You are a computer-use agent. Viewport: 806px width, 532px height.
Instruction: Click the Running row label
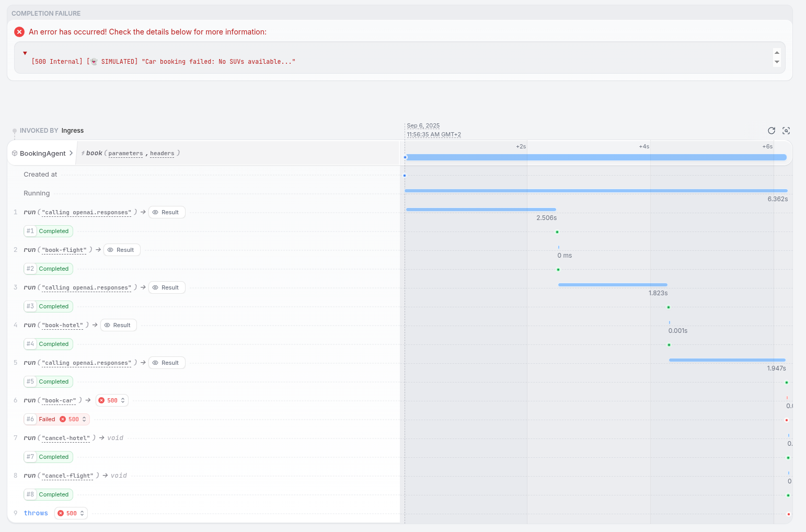click(x=37, y=193)
